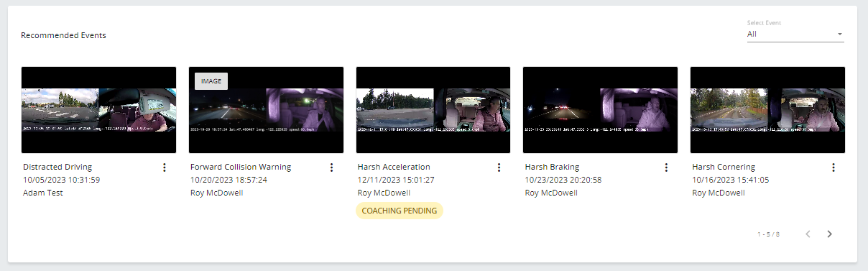Image resolution: width=868 pixels, height=271 pixels.
Task: Open the Distracted Driving video thumbnail
Action: tap(98, 110)
